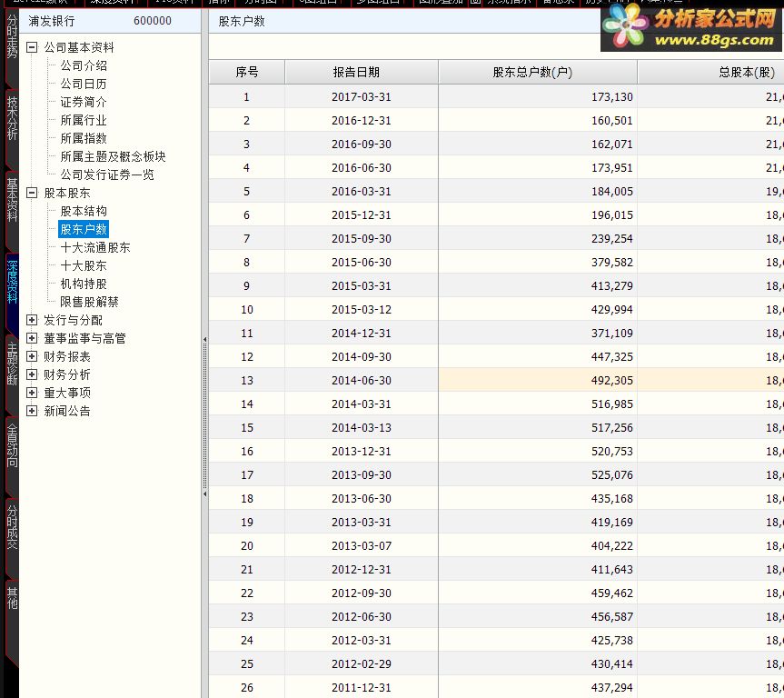Select the date cell 2015-12-31
This screenshot has width=784, height=698.
click(x=361, y=215)
